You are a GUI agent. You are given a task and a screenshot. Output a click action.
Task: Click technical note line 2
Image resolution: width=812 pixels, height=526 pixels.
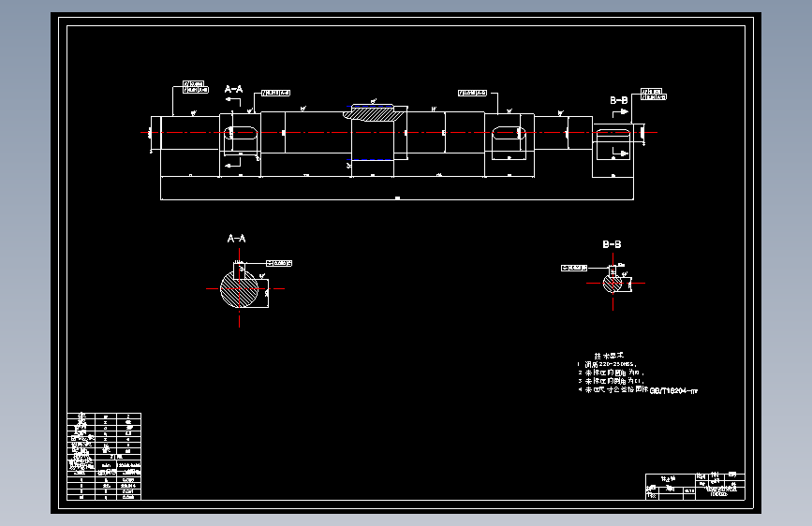point(611,373)
